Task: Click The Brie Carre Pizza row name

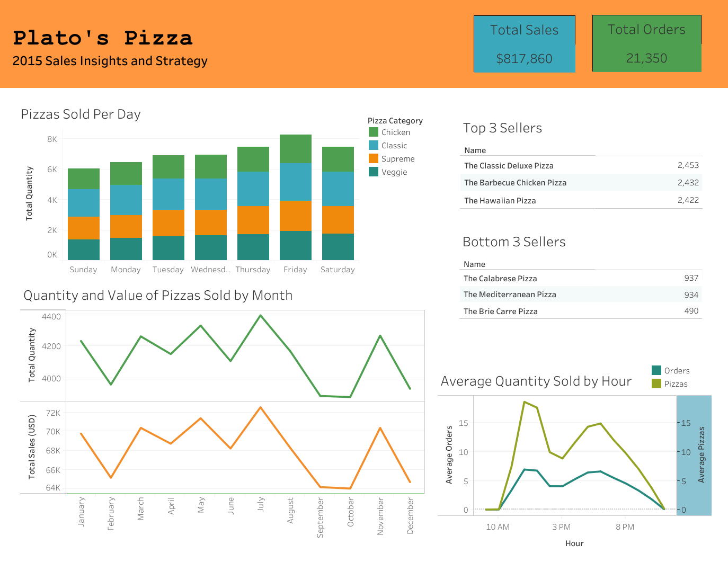Action: tap(500, 311)
